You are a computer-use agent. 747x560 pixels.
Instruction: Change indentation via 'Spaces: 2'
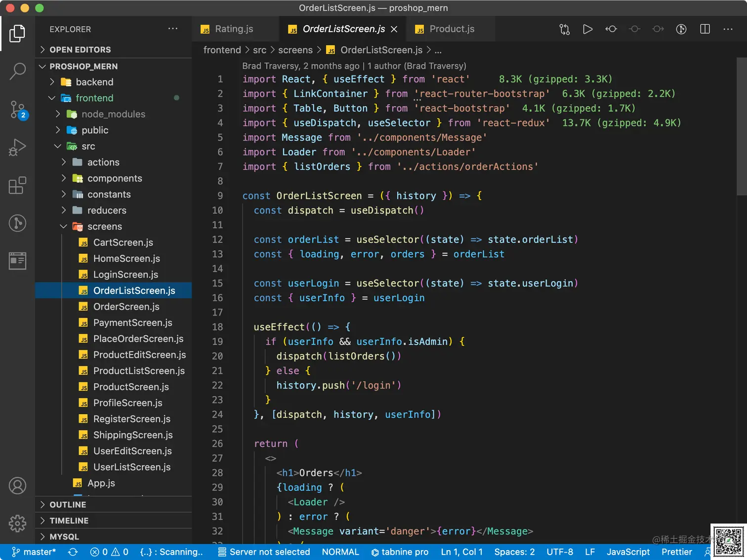(x=514, y=552)
